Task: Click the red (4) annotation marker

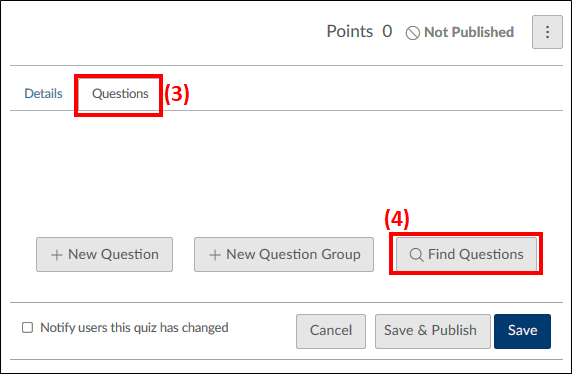Action: 397,219
